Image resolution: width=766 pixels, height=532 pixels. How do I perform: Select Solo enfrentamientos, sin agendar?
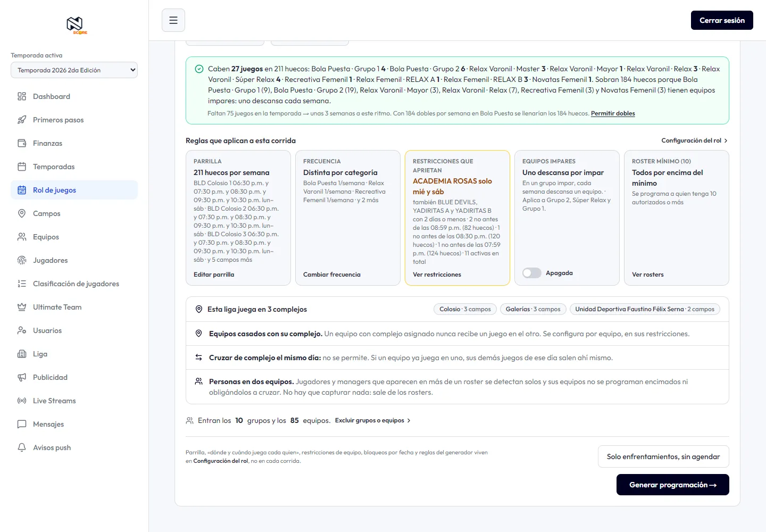pyautogui.click(x=663, y=456)
